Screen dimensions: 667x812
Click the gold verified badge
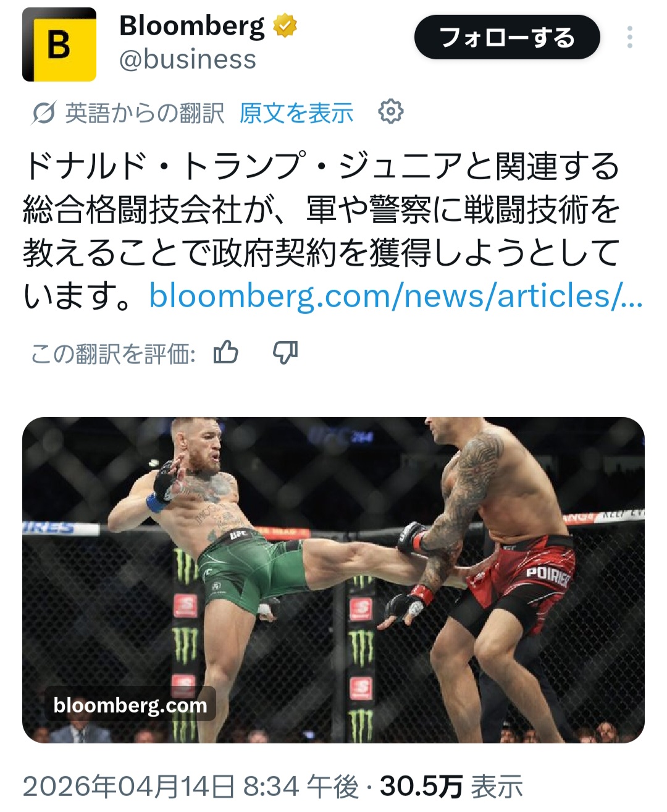[285, 26]
